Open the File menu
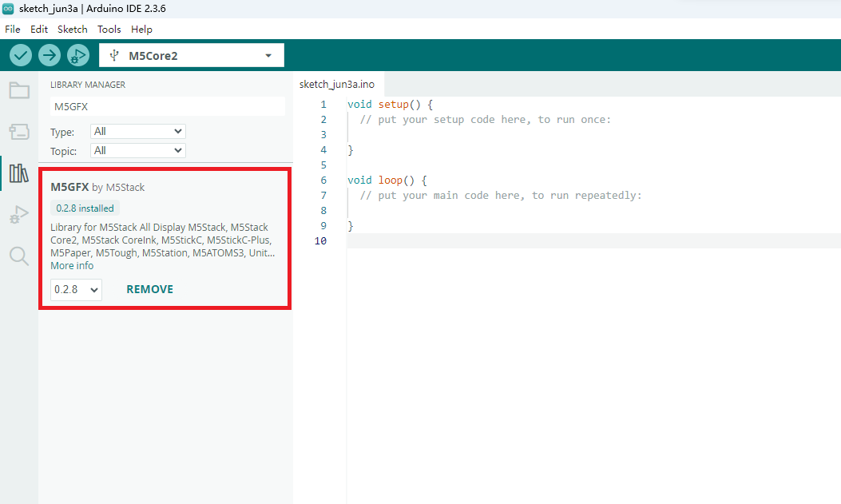 tap(12, 30)
